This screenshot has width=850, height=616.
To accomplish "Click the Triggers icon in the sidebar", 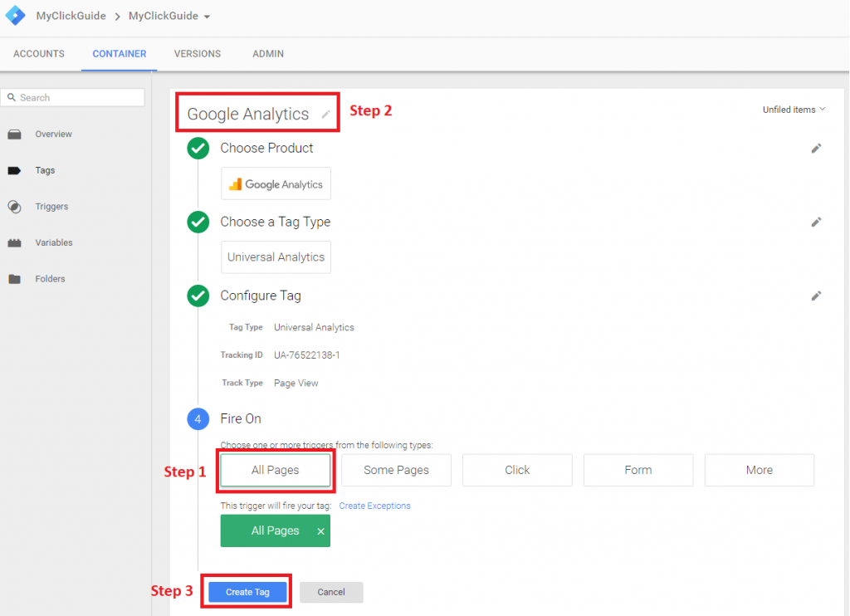I will point(14,207).
